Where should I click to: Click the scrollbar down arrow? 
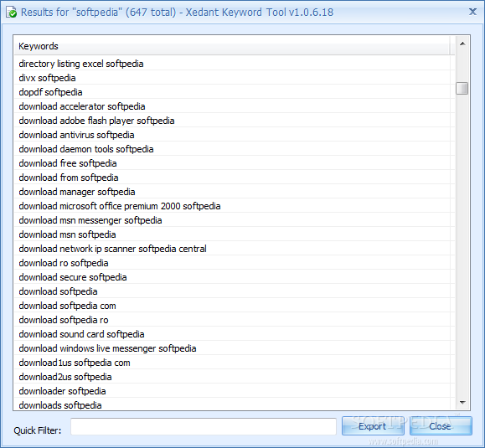pos(462,402)
